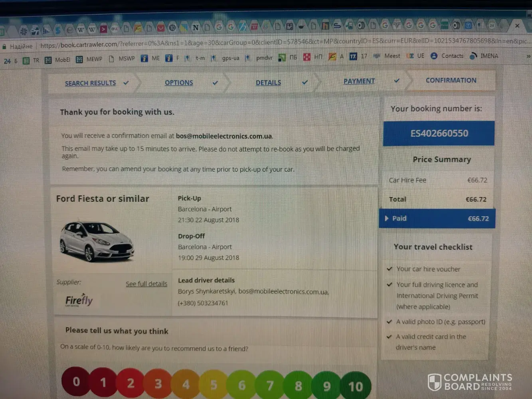Rate 10 on the recommendation scale
The image size is (532, 399).
click(355, 386)
